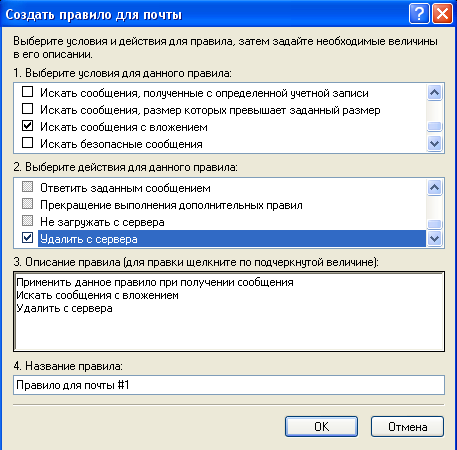Click up arrow of actions list scrollbar
Viewport: 457px width, 450px height.
(435, 188)
